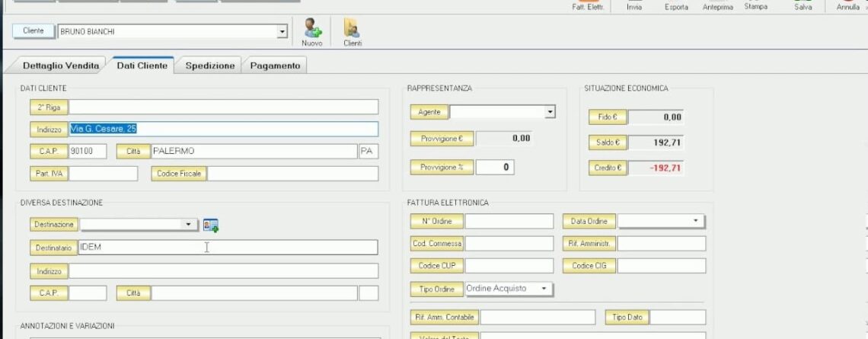The image size is (868, 339).
Task: Click Annulla in the toolbar
Action: point(847,5)
